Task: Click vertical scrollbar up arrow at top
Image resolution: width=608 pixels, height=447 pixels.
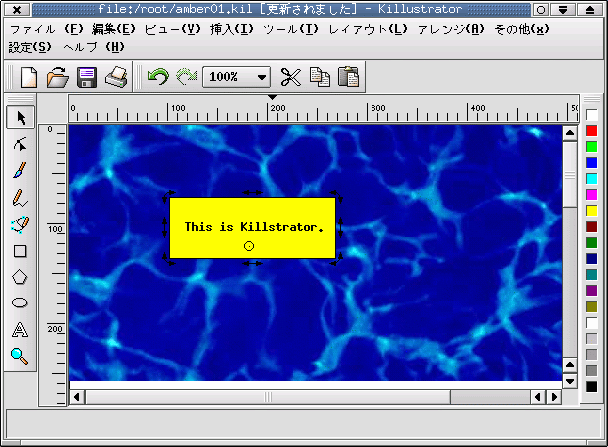Action: [x=570, y=133]
